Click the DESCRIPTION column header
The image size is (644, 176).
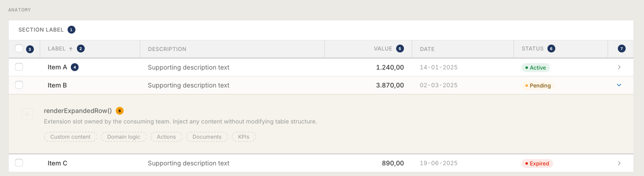167,49
